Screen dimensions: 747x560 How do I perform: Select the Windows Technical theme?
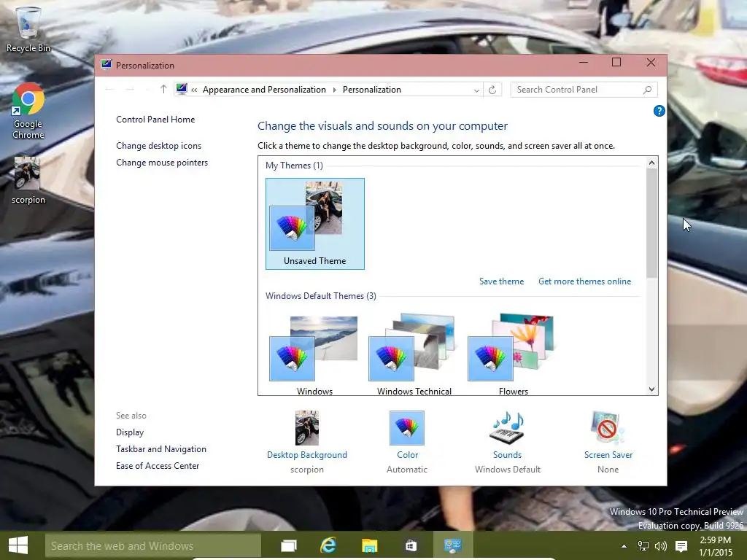tap(414, 355)
